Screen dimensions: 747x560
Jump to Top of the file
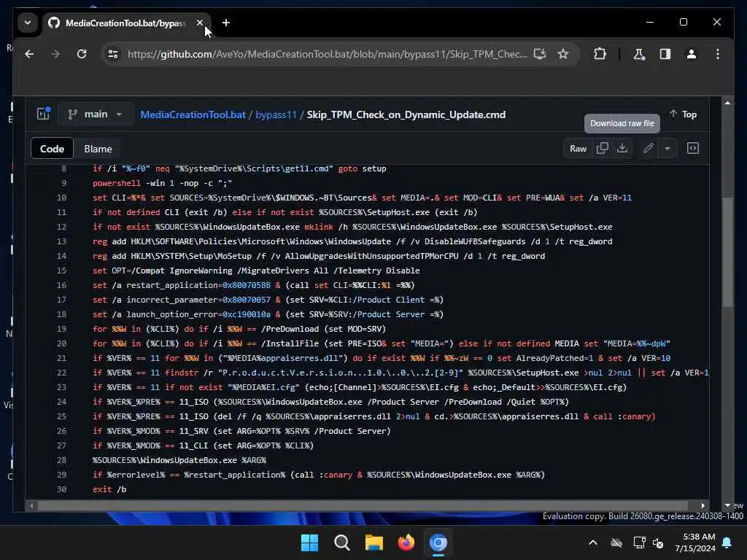[x=683, y=114]
